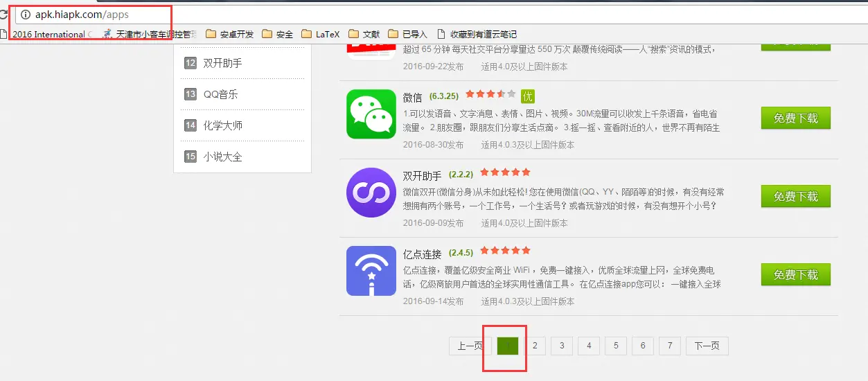Select the current page 1 button
This screenshot has height=381, width=868.
coord(508,346)
